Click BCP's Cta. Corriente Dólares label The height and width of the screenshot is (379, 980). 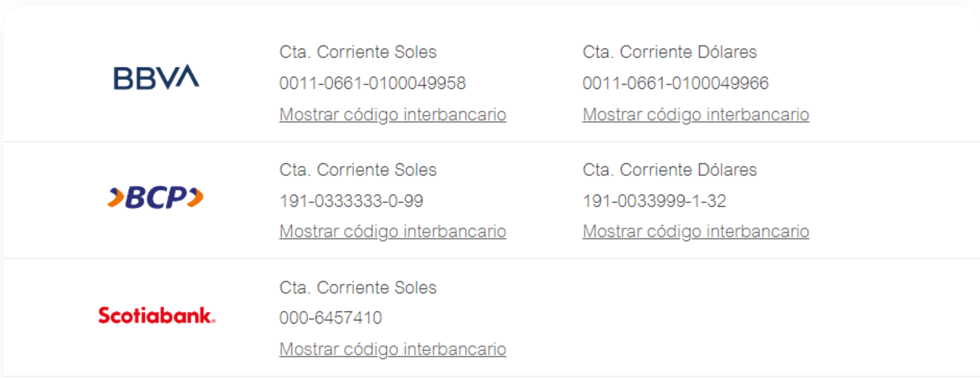click(x=670, y=170)
